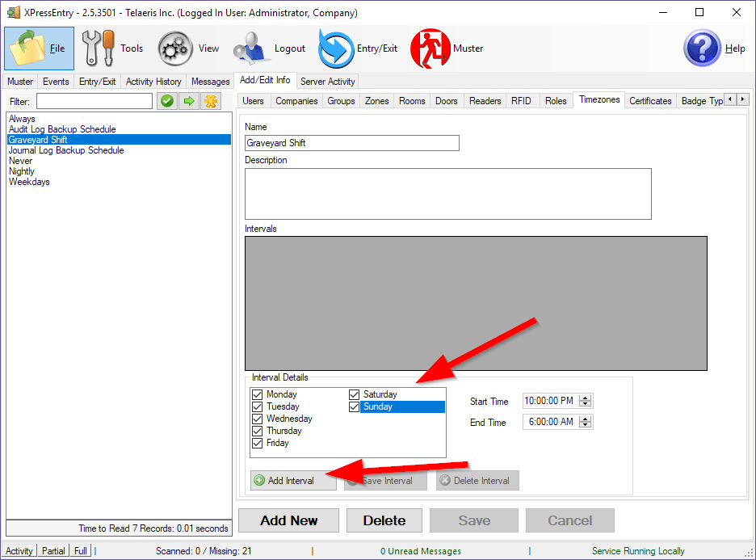Apply filter with green checkmark icon
The height and width of the screenshot is (560, 756).
[167, 101]
